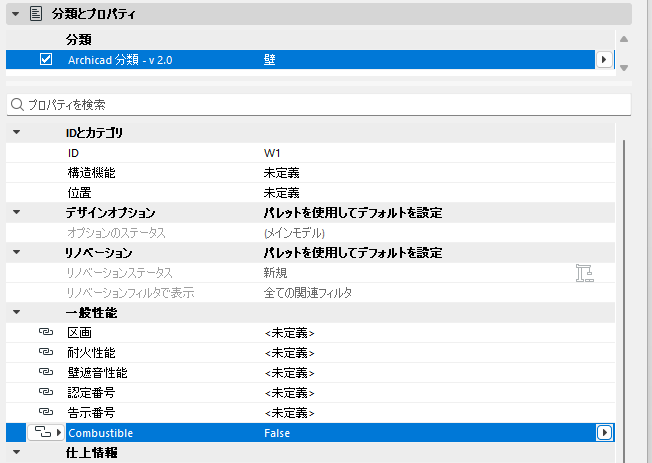Click the Combustible value False

tap(277, 433)
